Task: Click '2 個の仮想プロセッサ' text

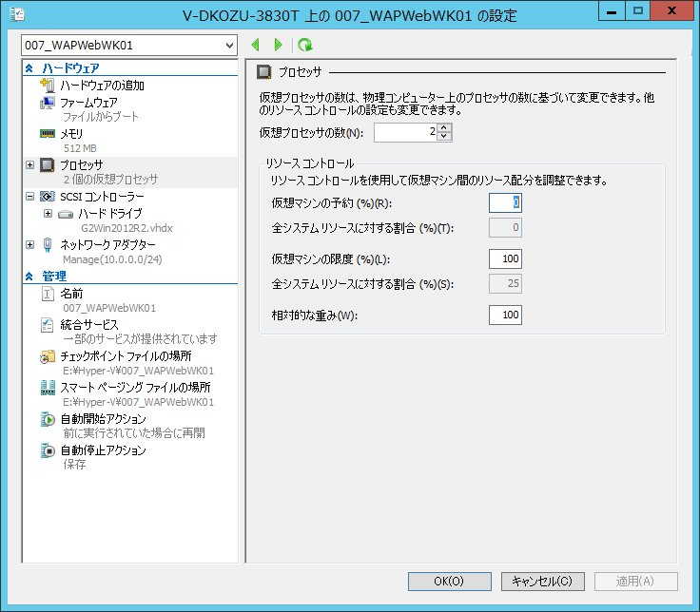Action: 110,180
